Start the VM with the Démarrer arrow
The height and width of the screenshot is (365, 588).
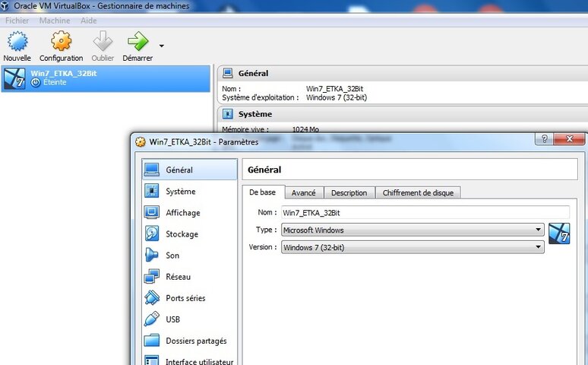[138, 41]
